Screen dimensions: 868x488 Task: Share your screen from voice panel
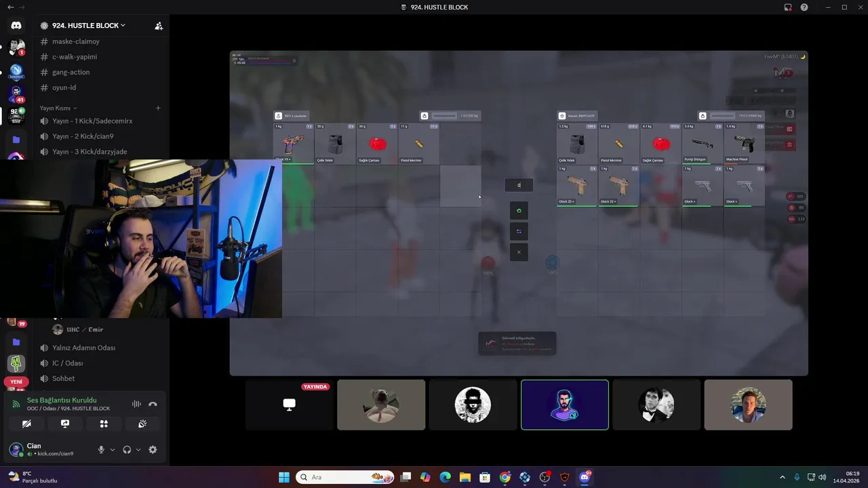(x=65, y=424)
